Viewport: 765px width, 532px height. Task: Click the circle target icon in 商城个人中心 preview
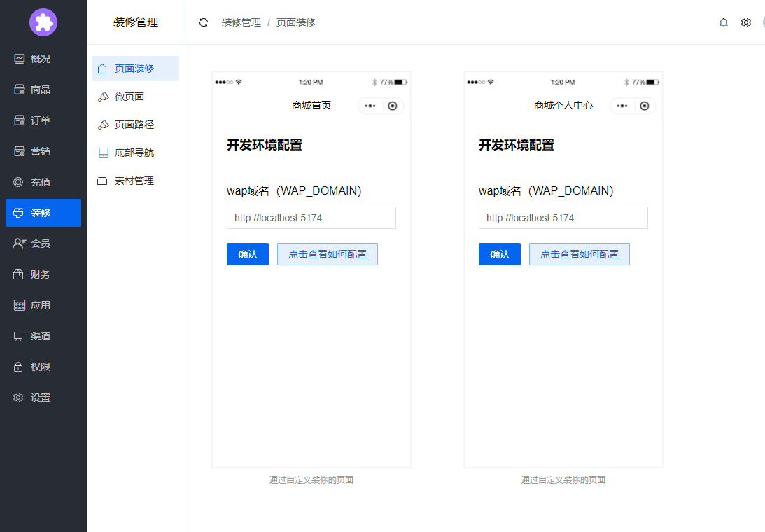[x=645, y=106]
